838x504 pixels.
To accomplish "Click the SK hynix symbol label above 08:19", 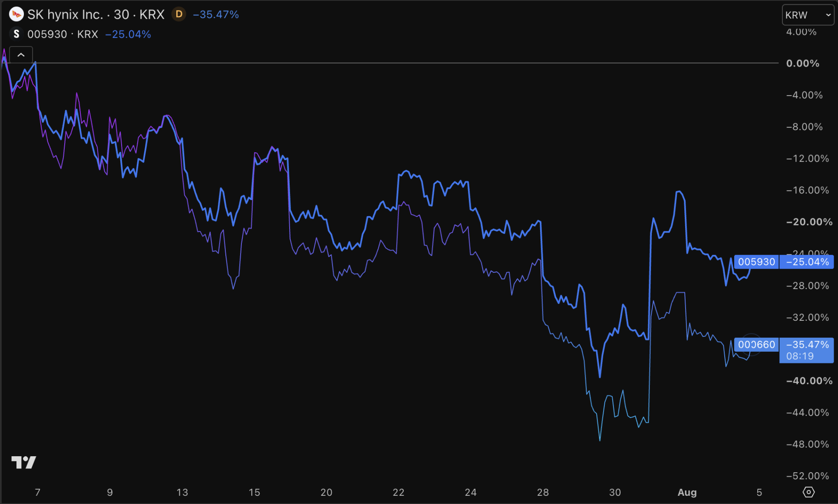I will pos(756,345).
